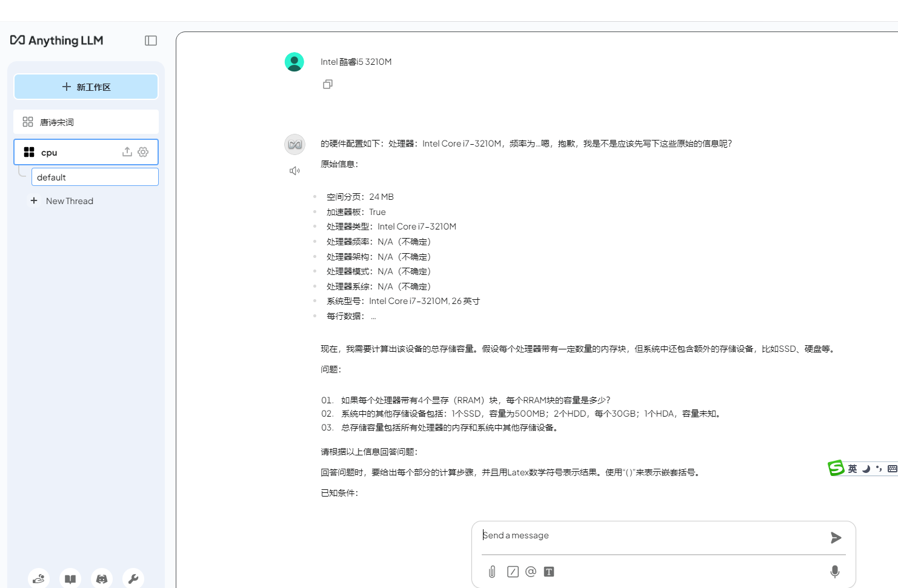Click the '请根据以上信息回答问题：' line
The height and width of the screenshot is (588, 898).
(x=370, y=452)
